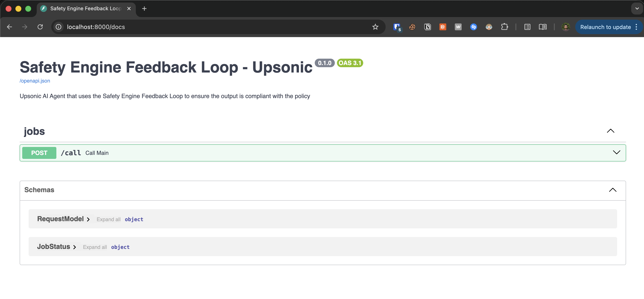Expand the POST /call operation

point(616,152)
